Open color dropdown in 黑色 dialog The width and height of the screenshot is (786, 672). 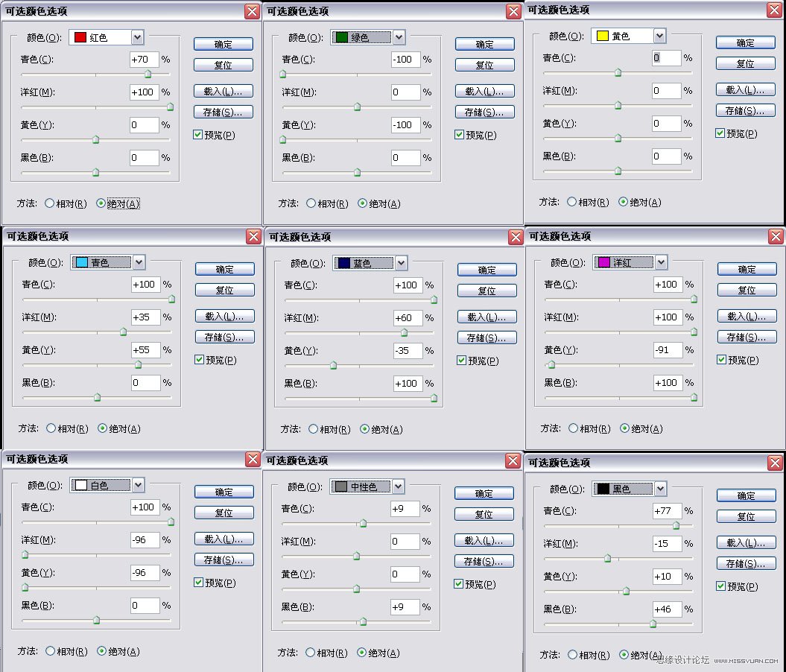[660, 489]
